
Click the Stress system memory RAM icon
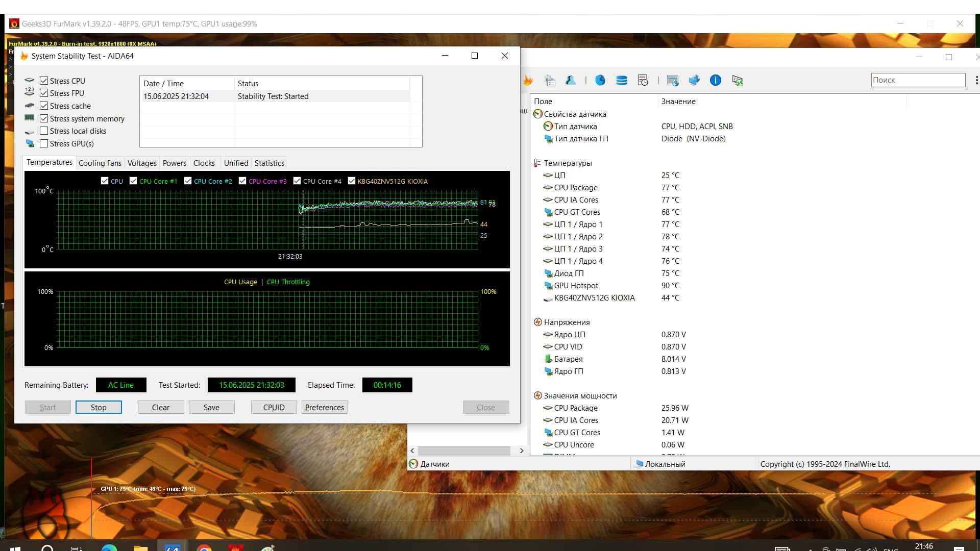tap(30, 118)
